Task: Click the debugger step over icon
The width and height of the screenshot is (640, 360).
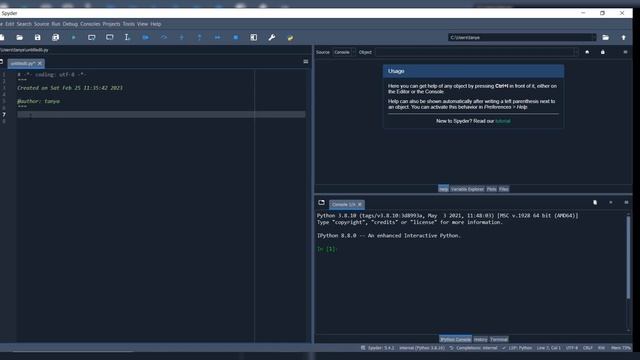Action: click(x=164, y=38)
